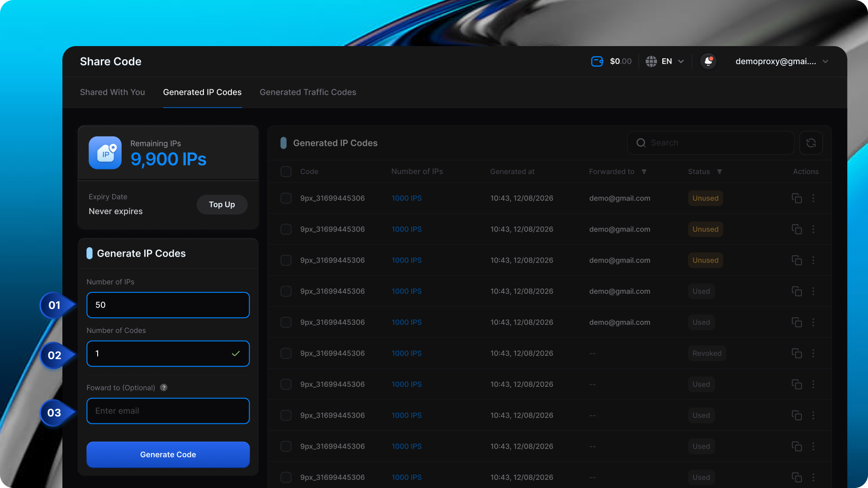Open the notifications bell
868x488 pixels.
coord(708,61)
